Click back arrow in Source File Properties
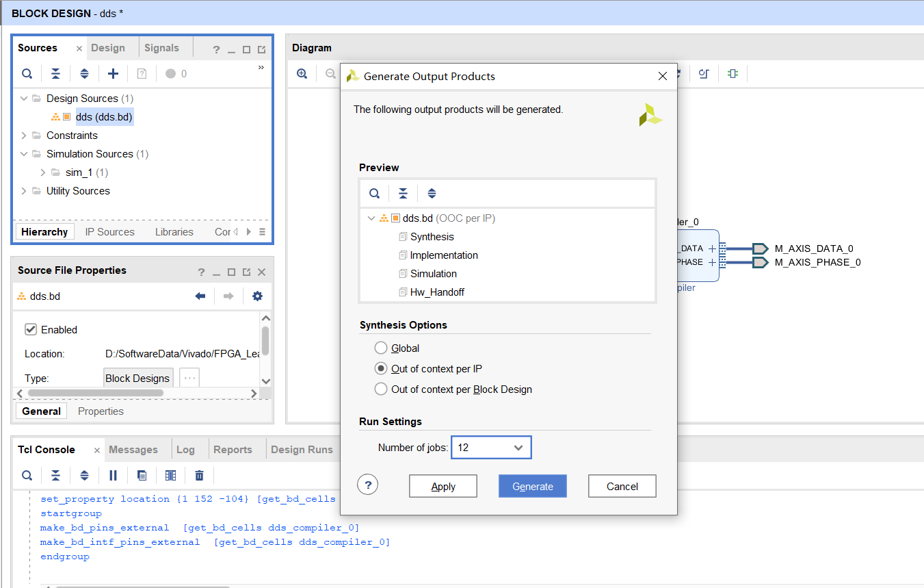 pyautogui.click(x=200, y=296)
